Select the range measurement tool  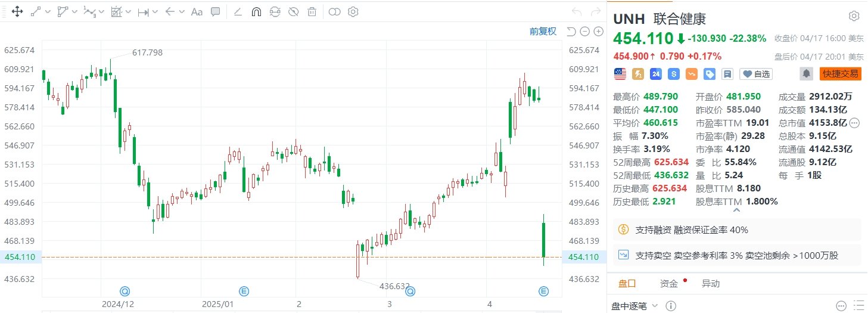(x=144, y=11)
